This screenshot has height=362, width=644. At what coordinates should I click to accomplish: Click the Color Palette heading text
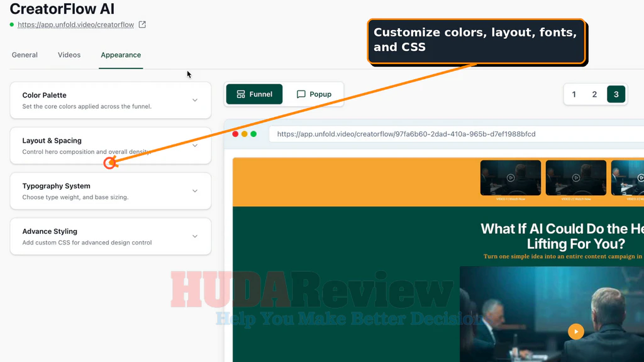coord(45,96)
